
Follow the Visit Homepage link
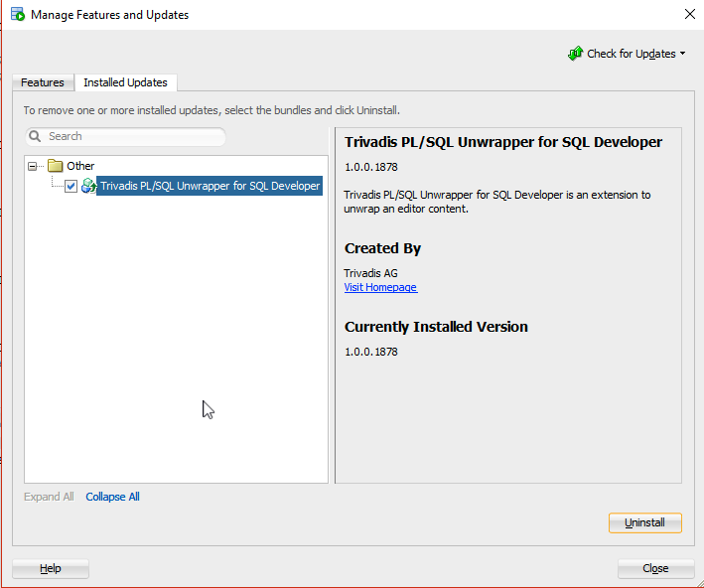pyautogui.click(x=380, y=287)
